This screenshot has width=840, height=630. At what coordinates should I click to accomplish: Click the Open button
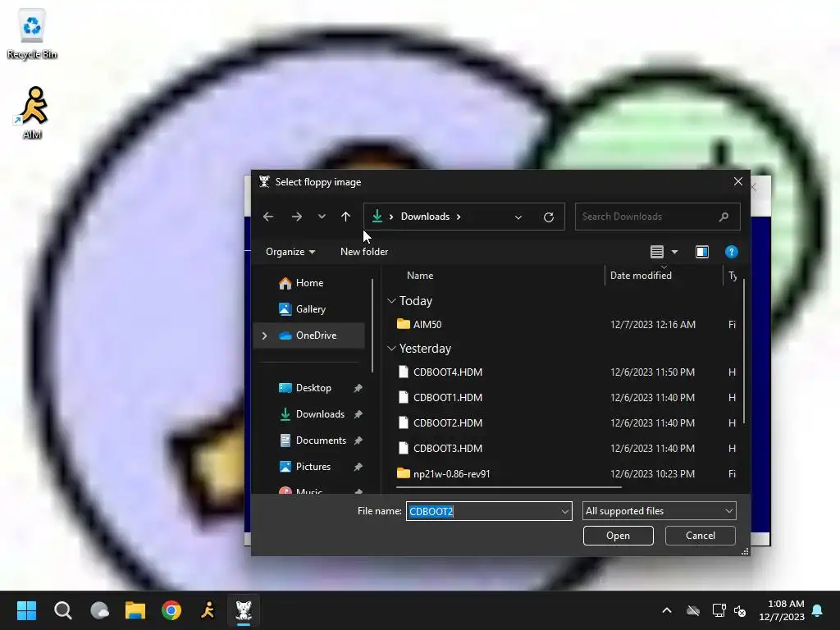click(x=619, y=536)
